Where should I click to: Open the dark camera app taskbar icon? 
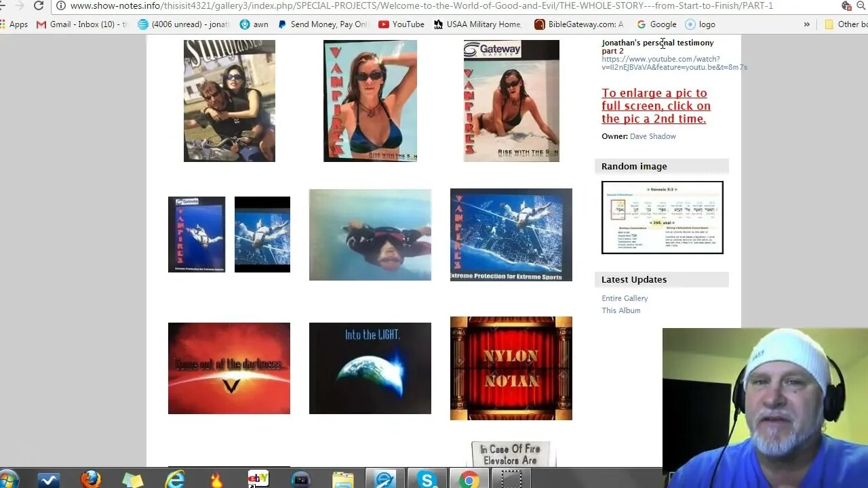pos(300,480)
